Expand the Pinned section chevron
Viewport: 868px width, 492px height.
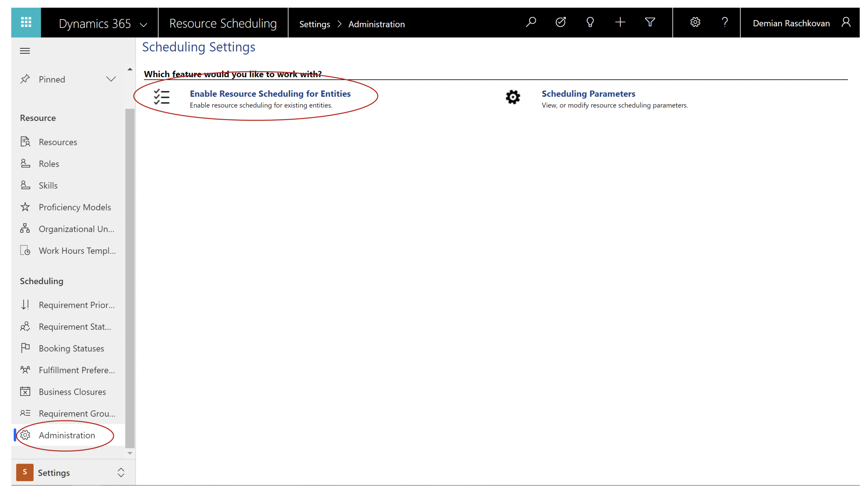(111, 79)
